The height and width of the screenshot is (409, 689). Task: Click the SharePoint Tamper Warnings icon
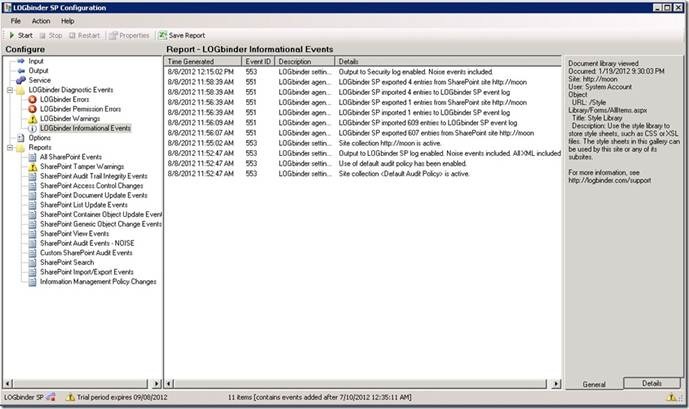point(30,167)
